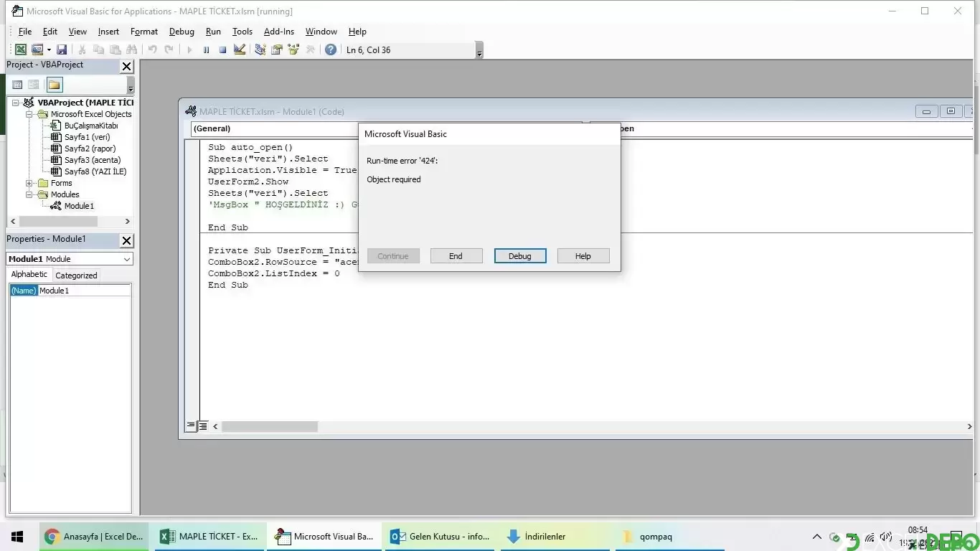
Task: Click the (Name) property value field Module1
Action: click(84, 291)
